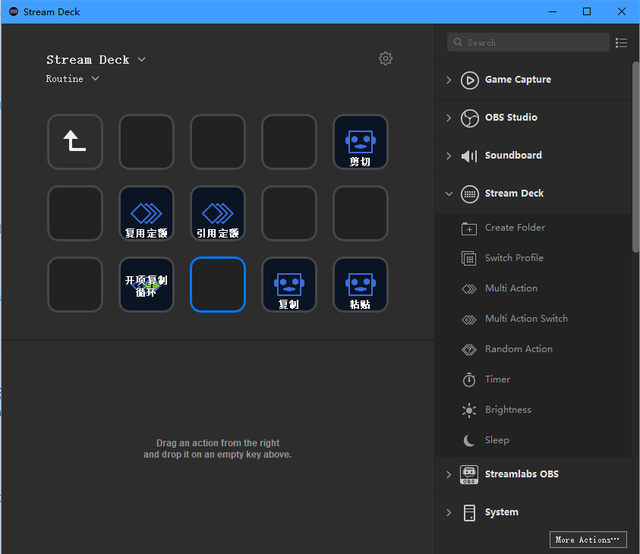The height and width of the screenshot is (554, 640).
Task: Click the Game Capture category icon
Action: point(469,80)
